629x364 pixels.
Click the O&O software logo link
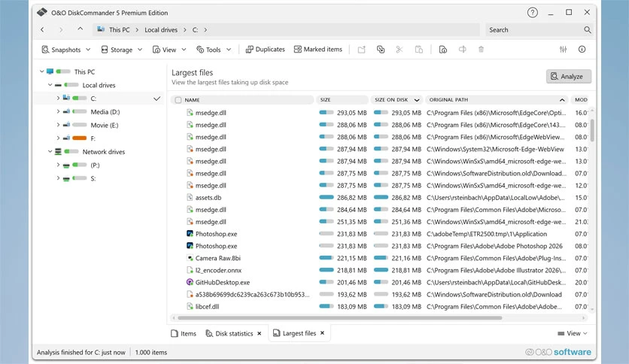[558, 352]
